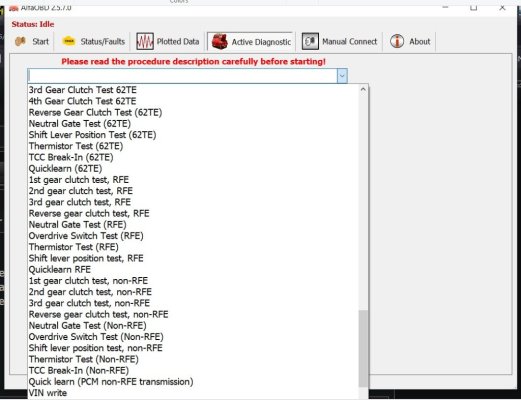Click the Status/Faults engine icon
The height and width of the screenshot is (400, 521).
(69, 41)
